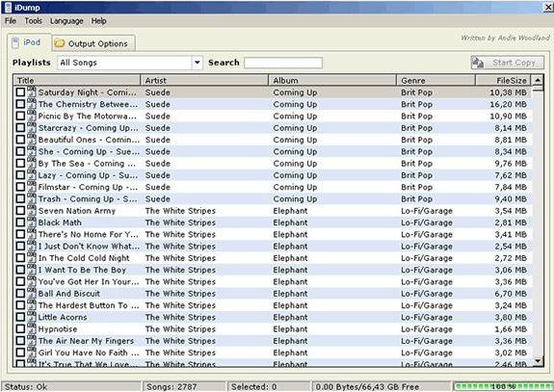The image size is (554, 392).
Task: Click the 10,38 MB file size cell
Action: [508, 92]
